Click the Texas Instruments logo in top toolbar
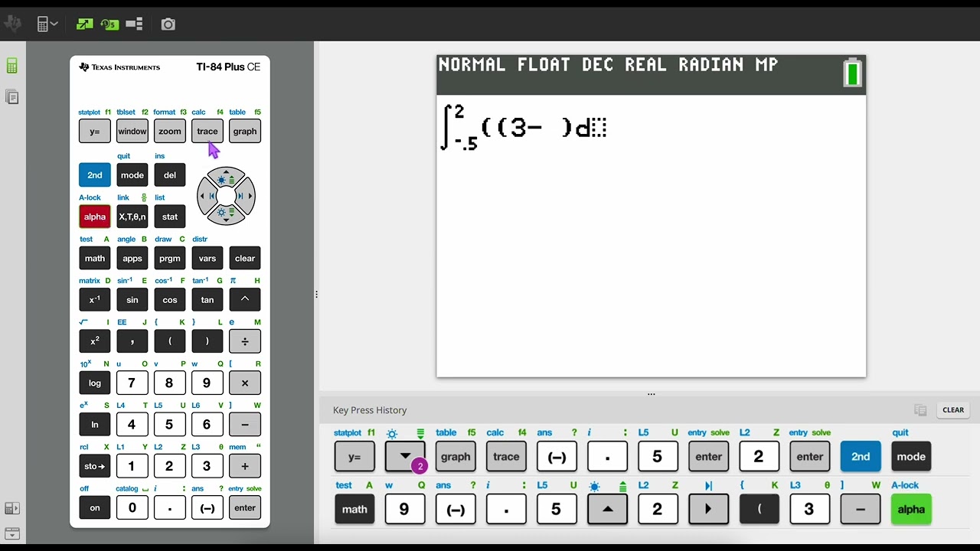Screen dimensions: 980x551 point(12,24)
